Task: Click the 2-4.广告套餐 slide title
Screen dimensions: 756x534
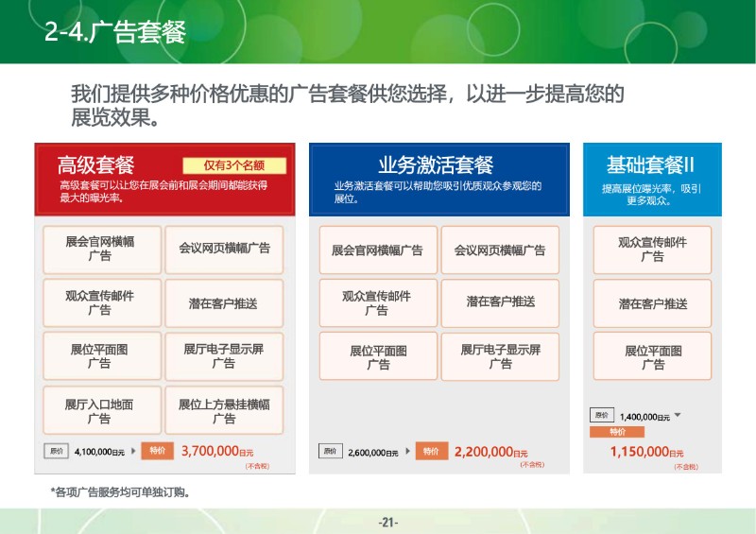Action: tap(115, 32)
